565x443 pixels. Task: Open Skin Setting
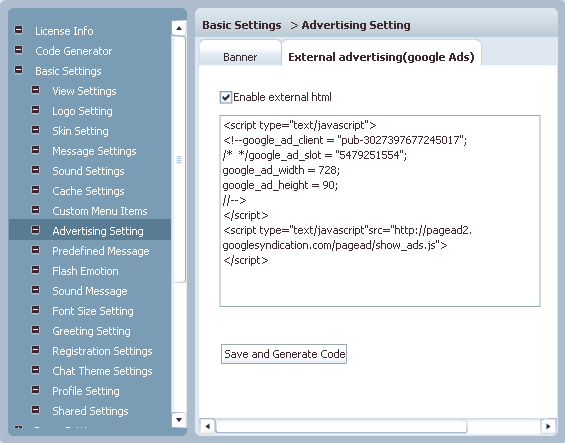(80, 131)
